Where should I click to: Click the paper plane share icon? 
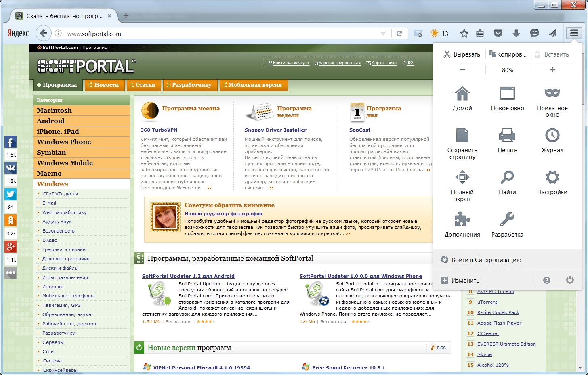[552, 34]
